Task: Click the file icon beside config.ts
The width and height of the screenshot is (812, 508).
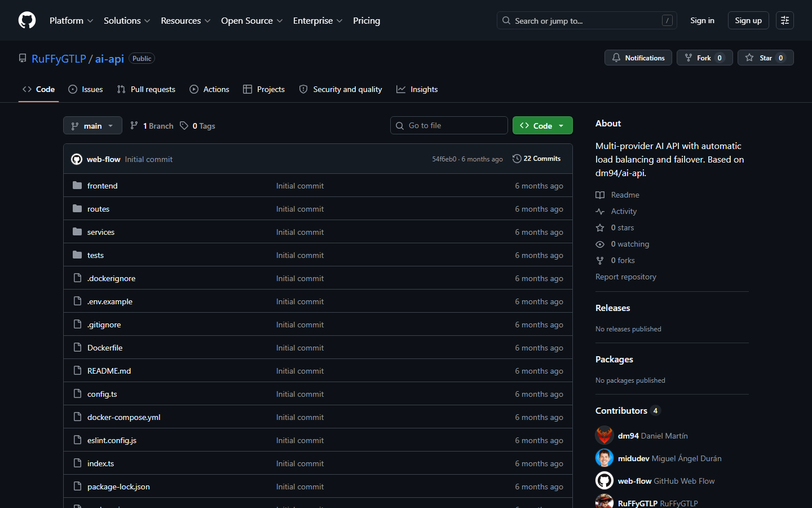Action: pyautogui.click(x=77, y=394)
